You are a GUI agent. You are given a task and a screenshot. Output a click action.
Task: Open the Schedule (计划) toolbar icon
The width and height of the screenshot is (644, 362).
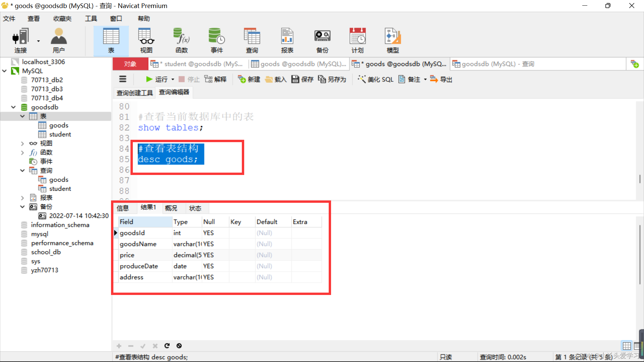pos(358,40)
